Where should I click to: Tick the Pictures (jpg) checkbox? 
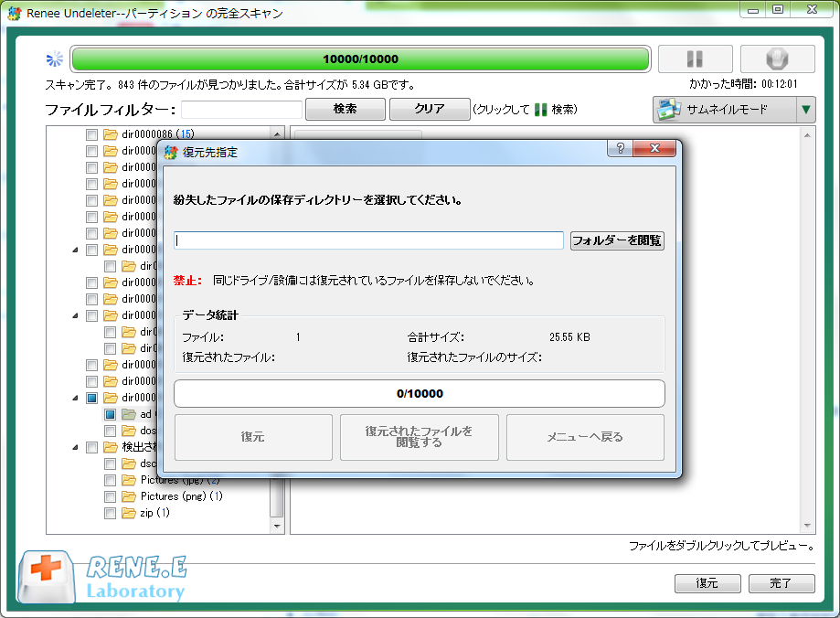110,481
